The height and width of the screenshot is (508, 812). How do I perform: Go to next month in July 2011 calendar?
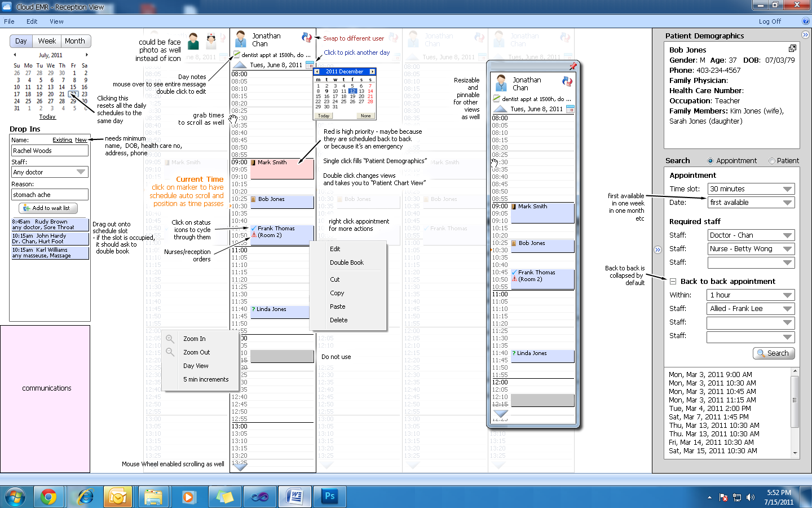(87, 55)
